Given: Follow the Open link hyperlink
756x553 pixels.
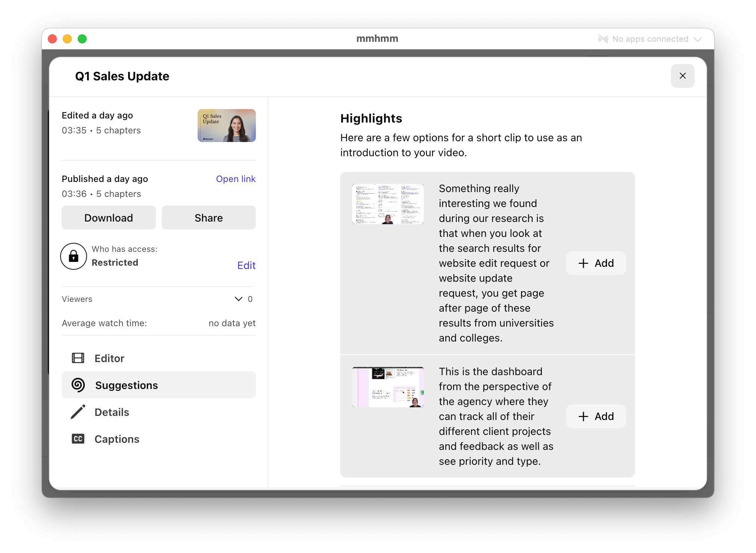Looking at the screenshot, I should click(x=235, y=179).
